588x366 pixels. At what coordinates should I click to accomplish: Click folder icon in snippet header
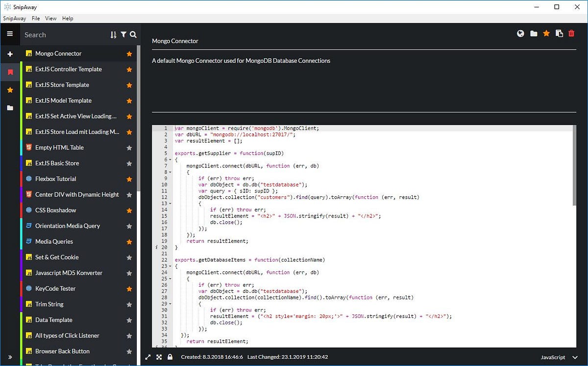point(534,33)
